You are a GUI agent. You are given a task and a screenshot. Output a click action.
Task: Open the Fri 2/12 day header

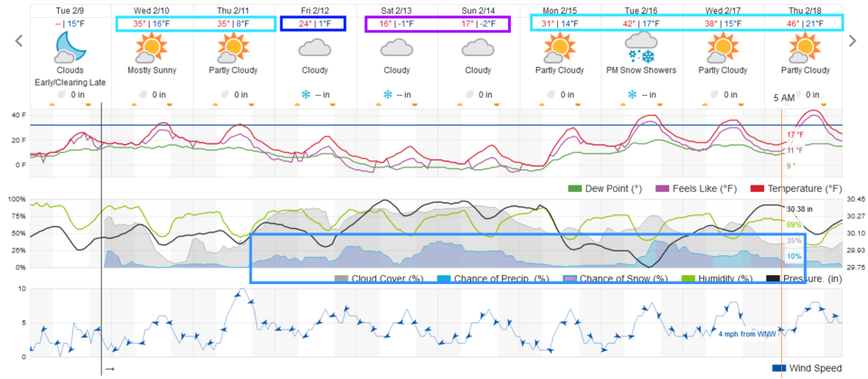(315, 11)
